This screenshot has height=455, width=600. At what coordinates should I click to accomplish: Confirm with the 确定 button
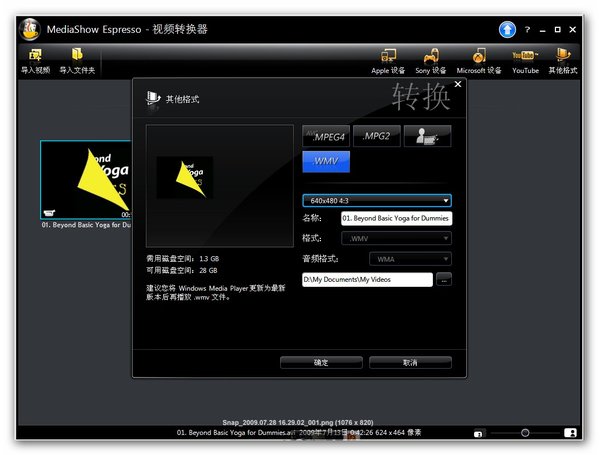[321, 362]
